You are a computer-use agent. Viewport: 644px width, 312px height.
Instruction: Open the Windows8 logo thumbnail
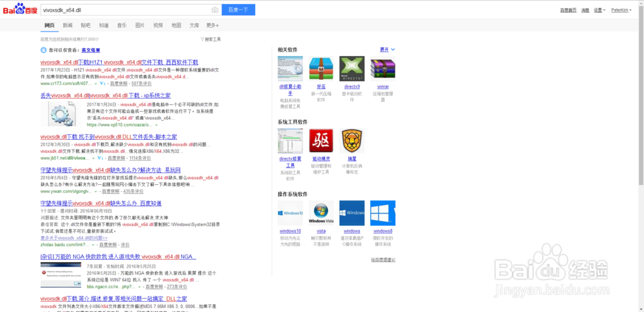coord(383,213)
